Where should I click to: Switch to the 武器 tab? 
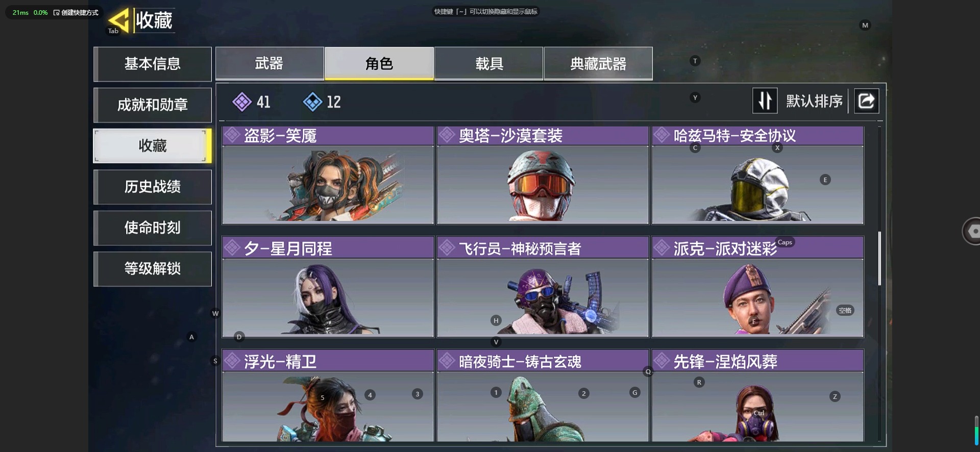pos(269,64)
